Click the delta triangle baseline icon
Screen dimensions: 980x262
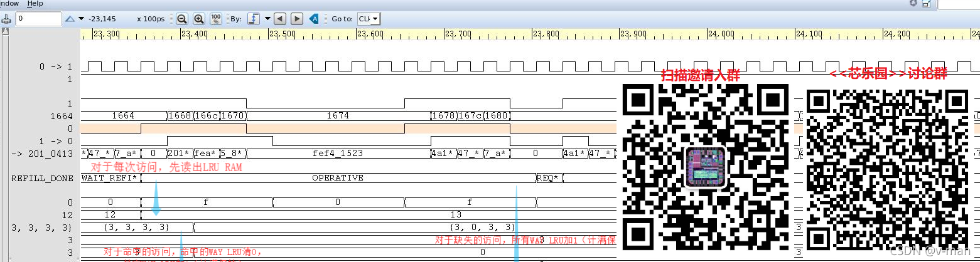70,19
